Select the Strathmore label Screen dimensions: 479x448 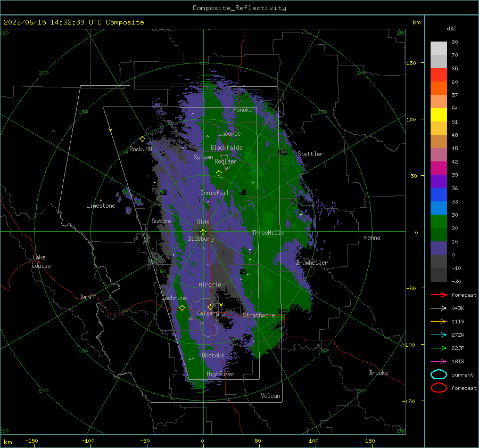[x=259, y=315]
